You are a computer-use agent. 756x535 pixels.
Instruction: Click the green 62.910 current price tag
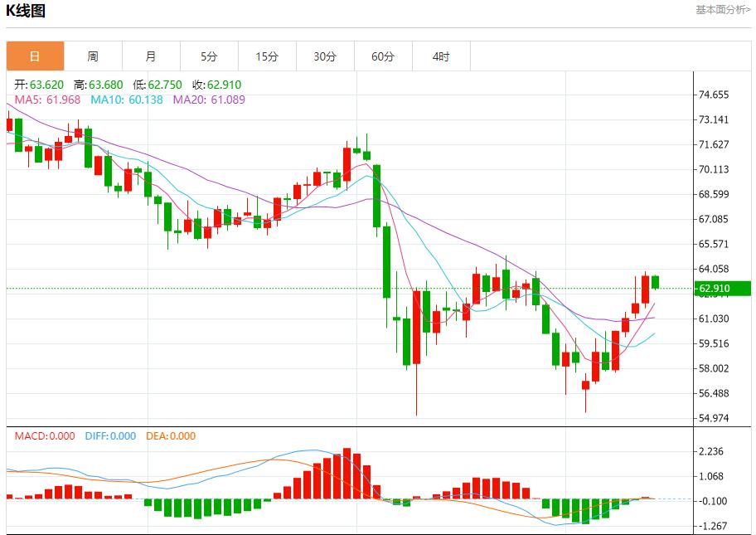point(724,289)
